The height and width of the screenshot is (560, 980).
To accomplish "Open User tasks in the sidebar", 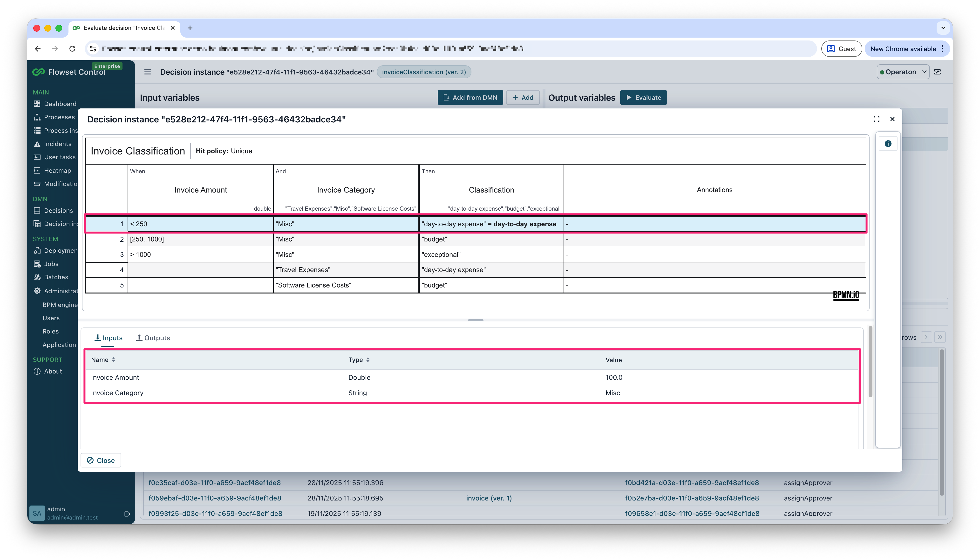I will (54, 157).
